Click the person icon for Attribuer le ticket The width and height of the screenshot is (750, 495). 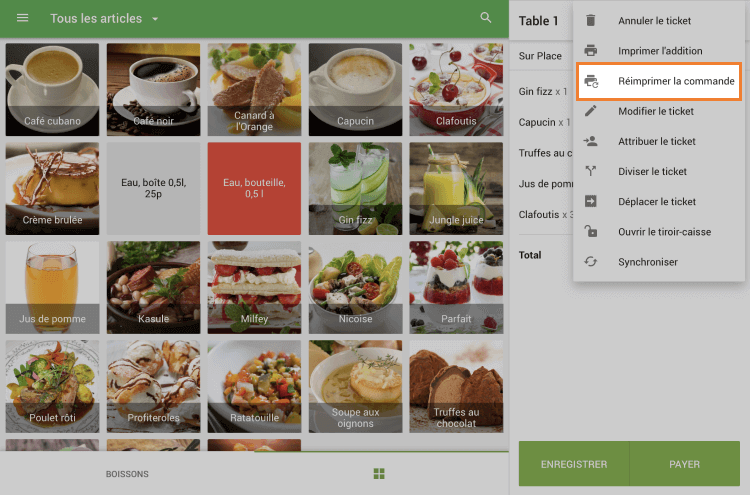click(x=591, y=141)
